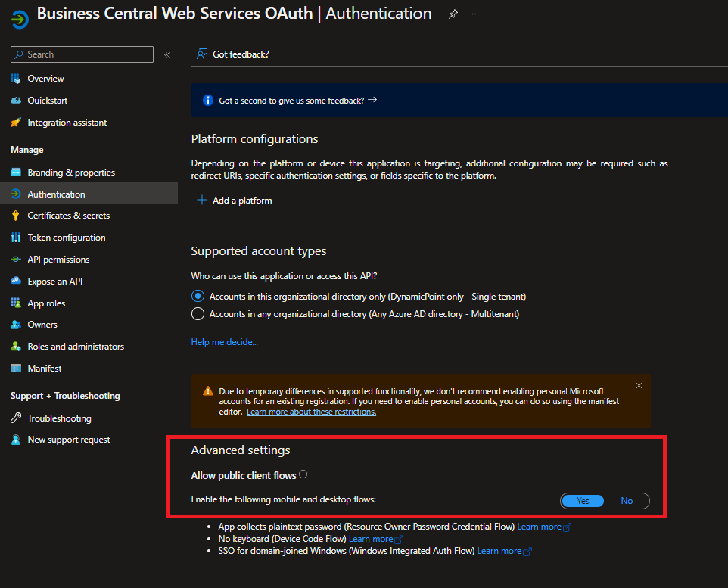This screenshot has width=728, height=588.
Task: Click the API permissions icon
Action: [16, 259]
